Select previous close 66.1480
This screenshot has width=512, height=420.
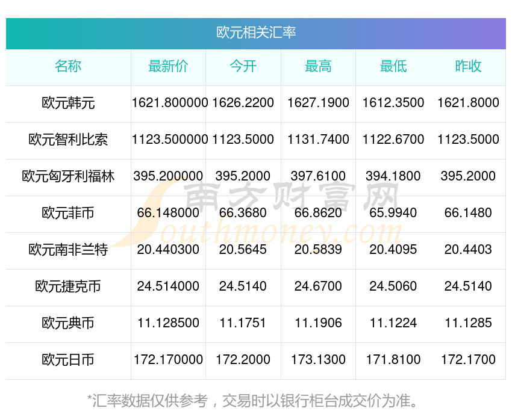[468, 213]
